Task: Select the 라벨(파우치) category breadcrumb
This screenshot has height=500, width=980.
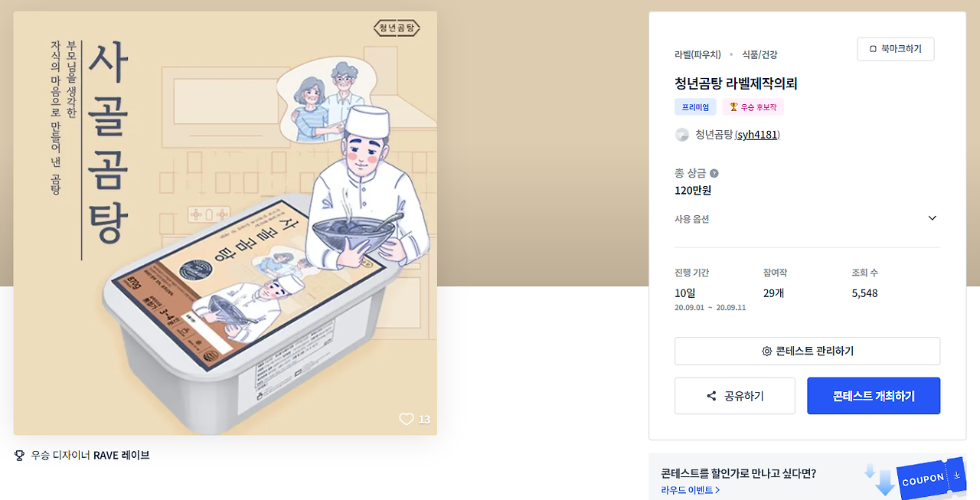Action: click(x=697, y=54)
